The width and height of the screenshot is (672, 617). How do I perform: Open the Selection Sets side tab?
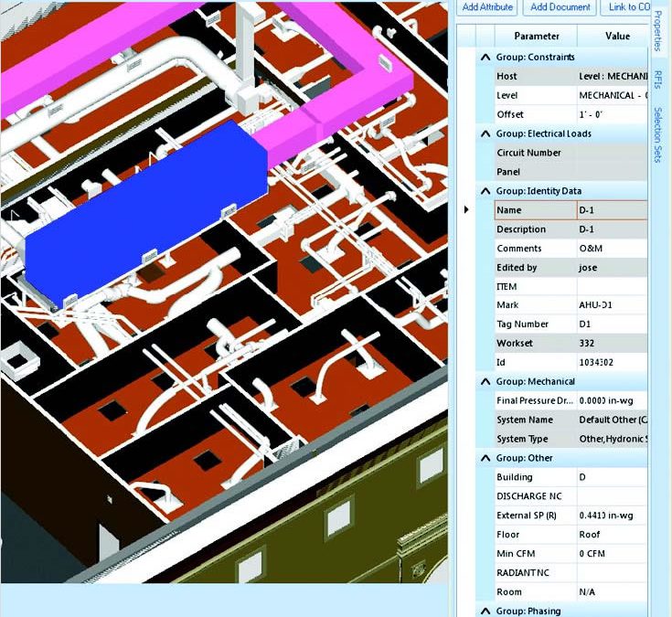[x=657, y=134]
